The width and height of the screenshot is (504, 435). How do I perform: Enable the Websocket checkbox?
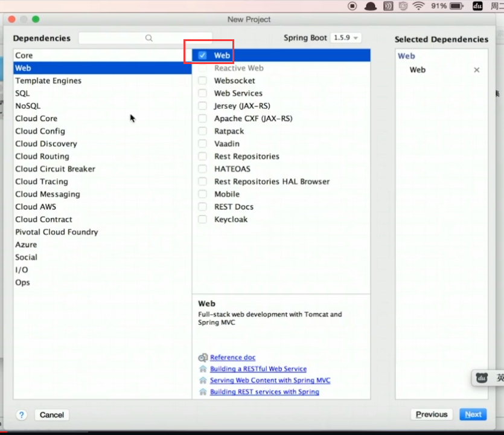coord(202,80)
